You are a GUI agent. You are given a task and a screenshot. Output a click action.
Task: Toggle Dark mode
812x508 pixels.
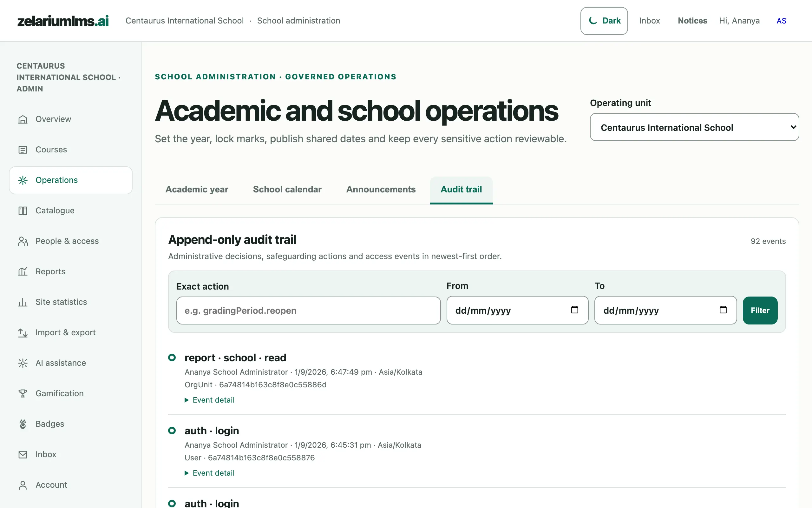[x=604, y=21]
